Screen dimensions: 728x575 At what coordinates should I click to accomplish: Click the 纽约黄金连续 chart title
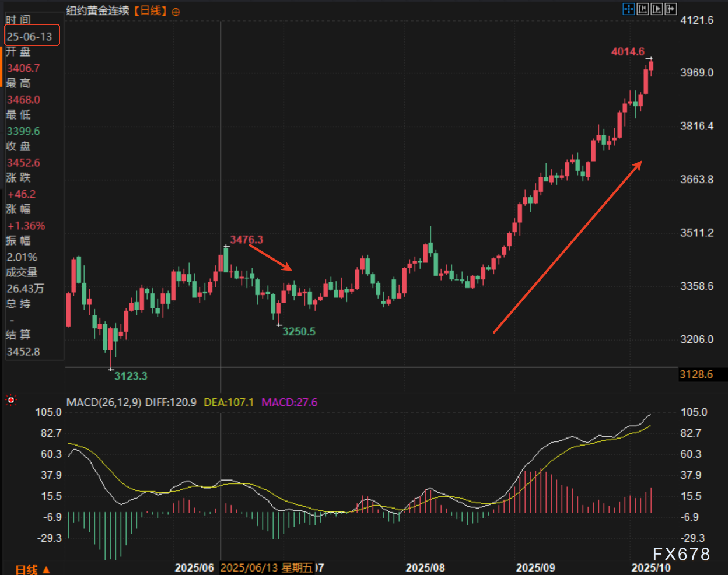(x=98, y=11)
